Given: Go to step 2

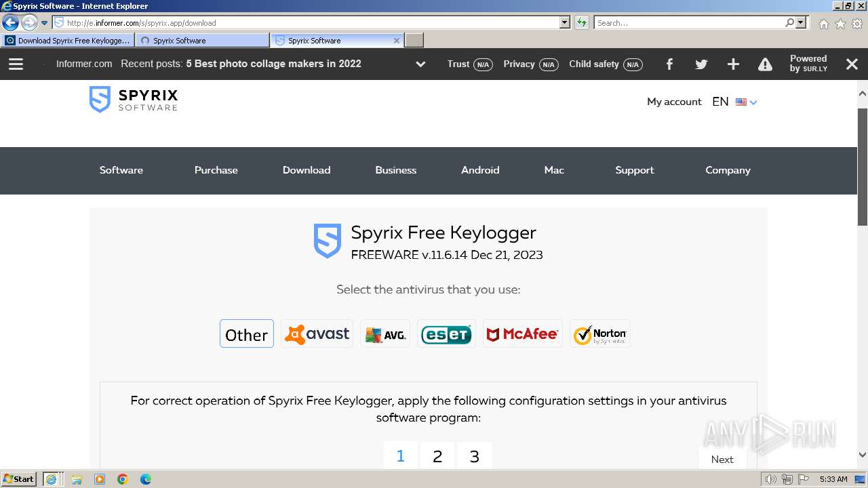Looking at the screenshot, I should (437, 455).
